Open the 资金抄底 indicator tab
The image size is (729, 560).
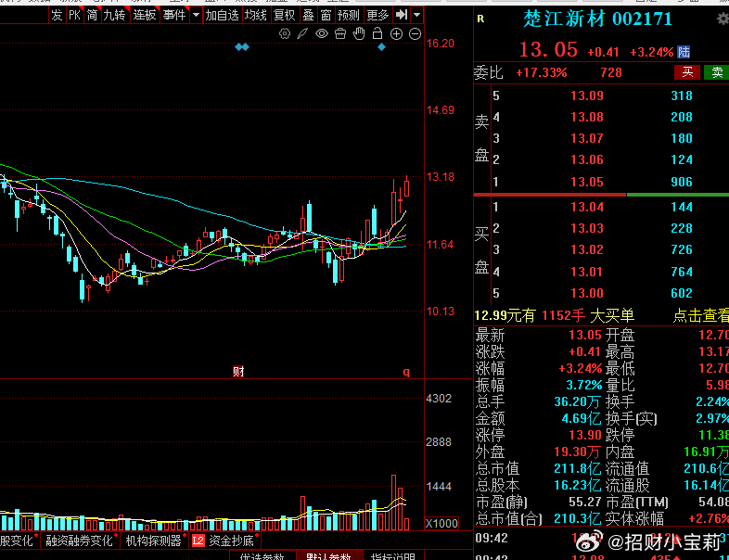pos(231,541)
